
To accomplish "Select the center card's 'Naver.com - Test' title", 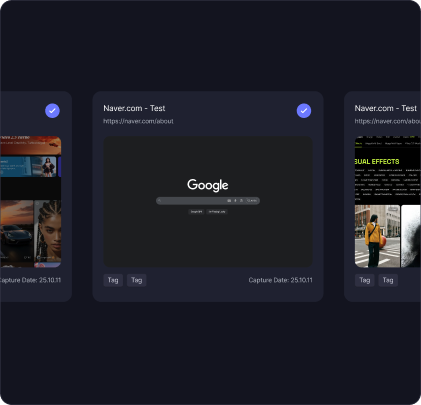I will tap(134, 108).
